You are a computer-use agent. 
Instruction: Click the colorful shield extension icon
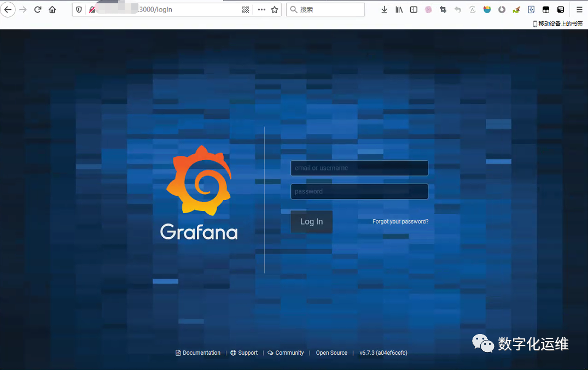pos(487,10)
